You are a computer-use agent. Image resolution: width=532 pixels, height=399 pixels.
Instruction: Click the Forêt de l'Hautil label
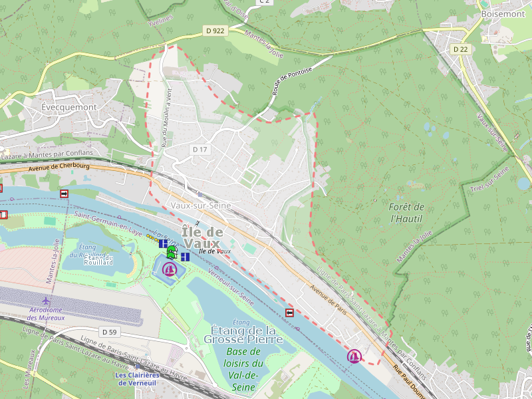(x=406, y=213)
